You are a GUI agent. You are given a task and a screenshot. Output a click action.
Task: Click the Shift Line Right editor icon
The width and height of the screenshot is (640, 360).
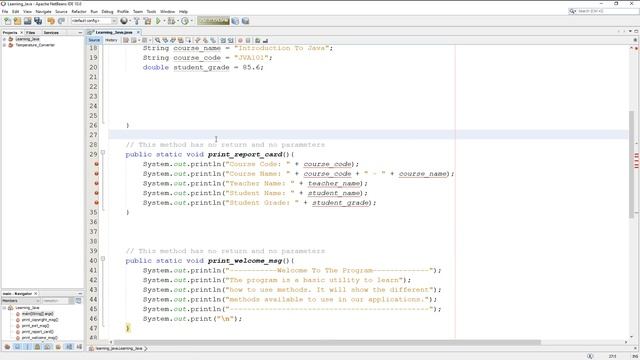(231, 40)
